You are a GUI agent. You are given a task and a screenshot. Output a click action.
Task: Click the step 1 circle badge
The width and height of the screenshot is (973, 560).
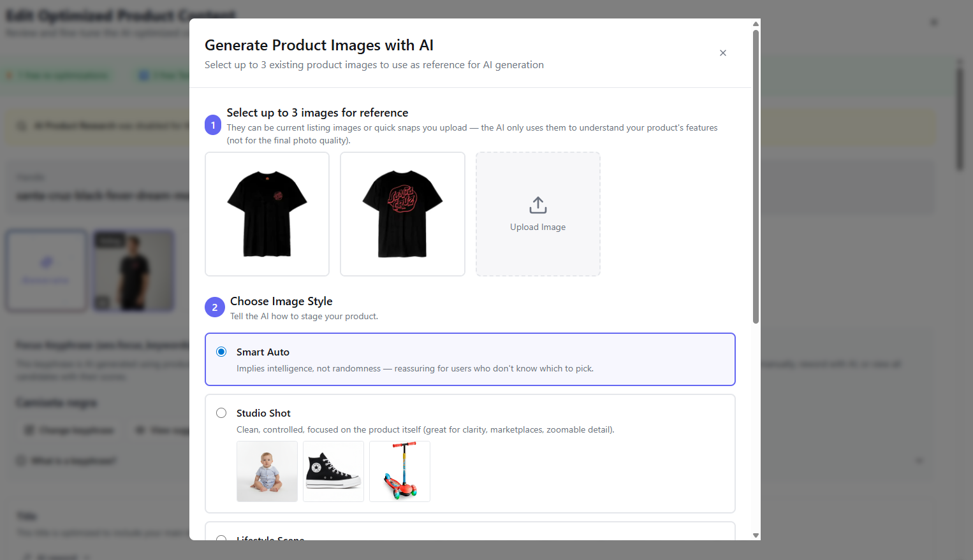point(214,125)
